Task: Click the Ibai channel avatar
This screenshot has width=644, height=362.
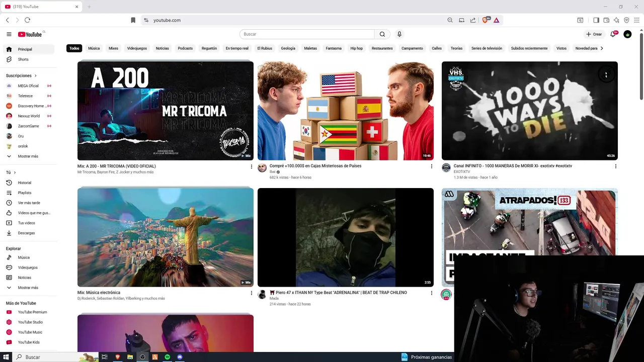Action: coord(262,168)
